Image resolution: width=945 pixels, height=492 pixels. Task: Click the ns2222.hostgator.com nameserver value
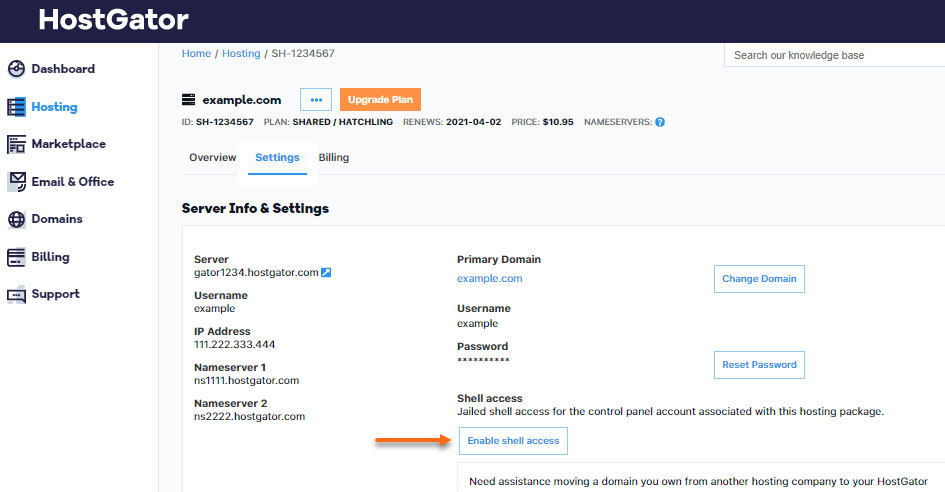click(250, 417)
